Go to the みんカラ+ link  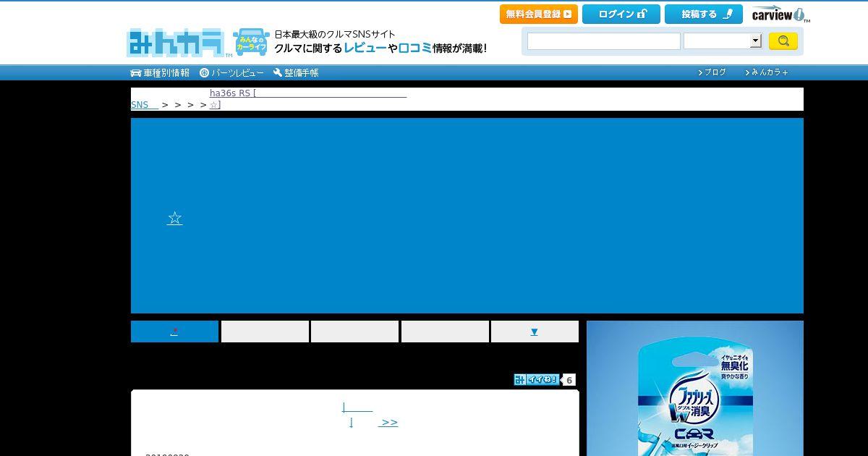coord(767,72)
